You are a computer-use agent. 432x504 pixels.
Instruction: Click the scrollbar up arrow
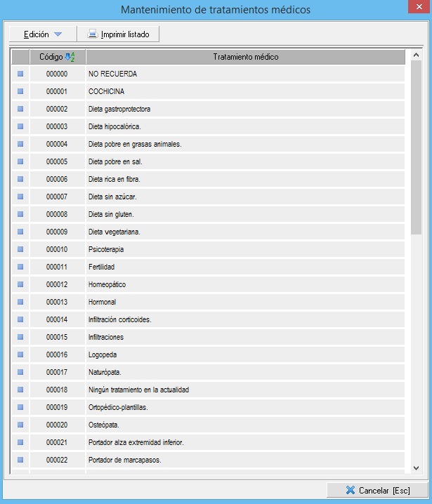[x=416, y=55]
